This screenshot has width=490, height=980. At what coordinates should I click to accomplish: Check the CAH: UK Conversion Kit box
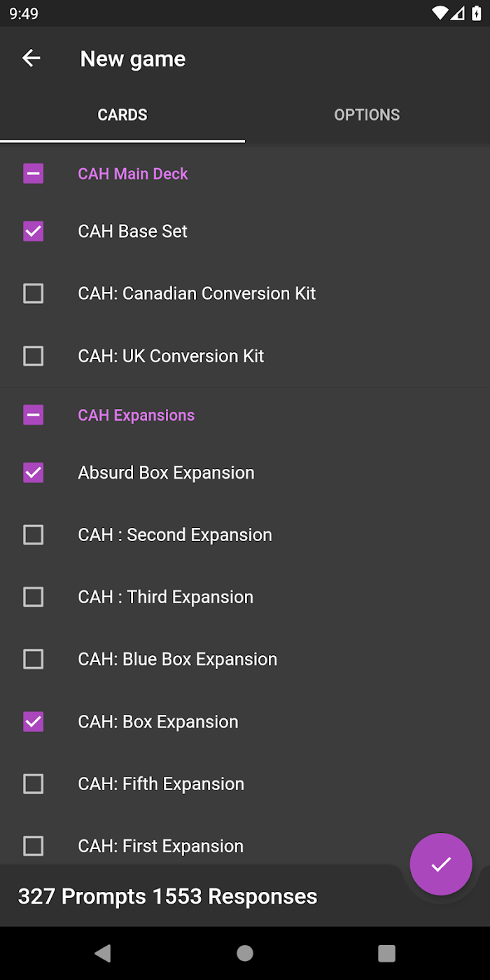click(x=34, y=356)
